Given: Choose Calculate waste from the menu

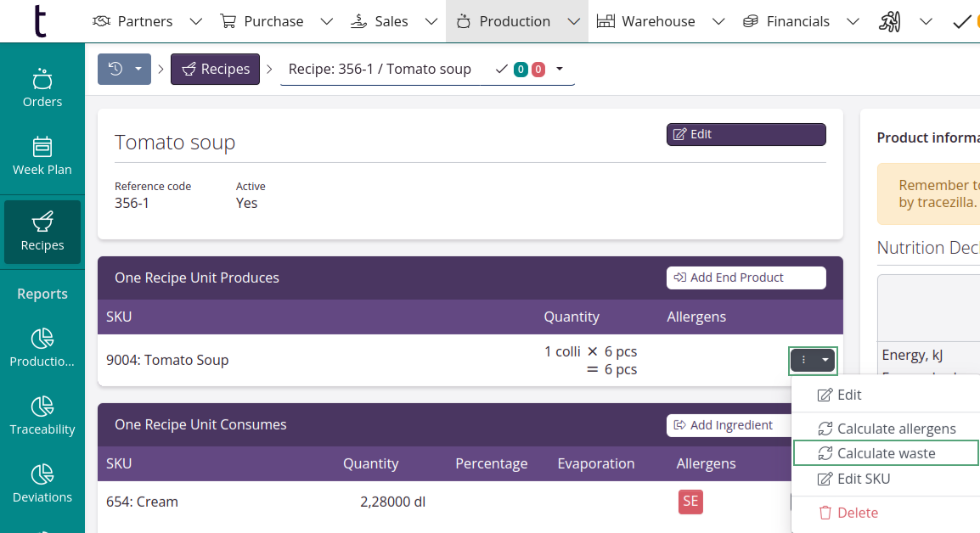Looking at the screenshot, I should point(886,453).
